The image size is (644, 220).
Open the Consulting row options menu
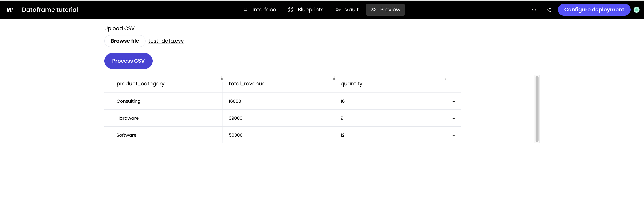click(453, 101)
